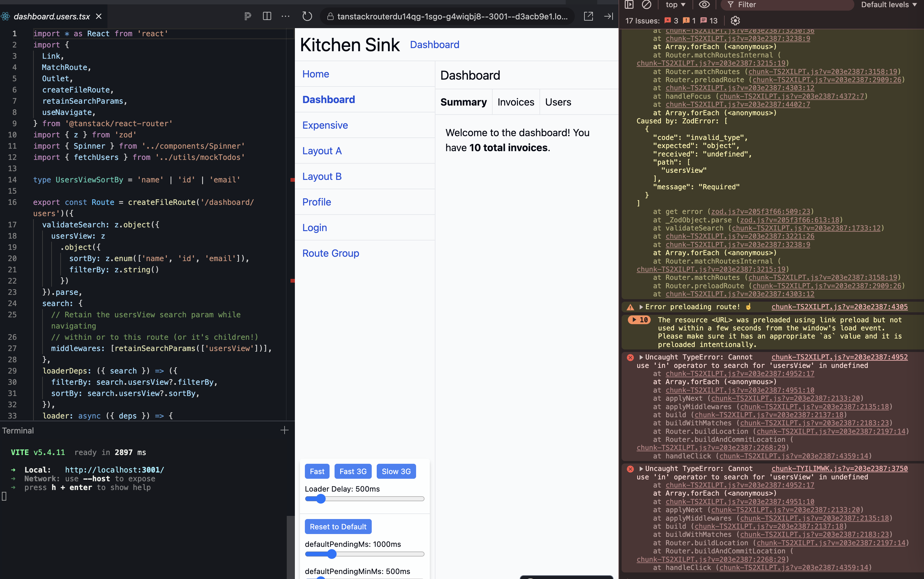
Task: Toggle DevTools console sidebar icon
Action: (x=629, y=5)
